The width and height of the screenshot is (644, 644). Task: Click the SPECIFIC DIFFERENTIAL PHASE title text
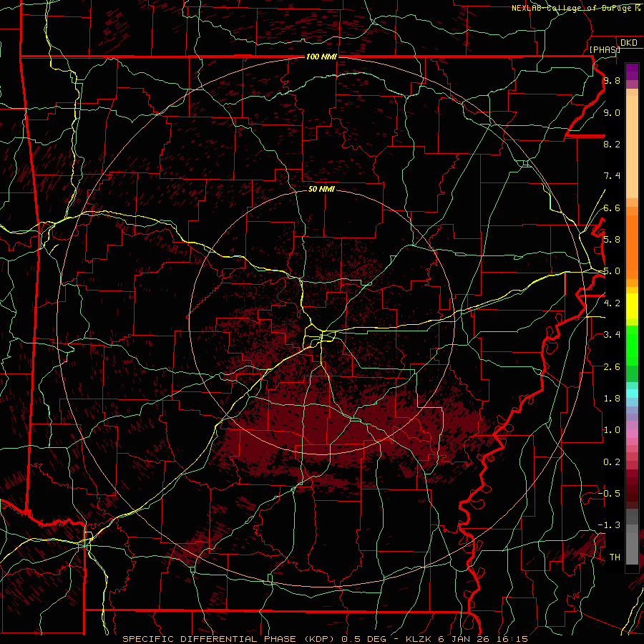[x=209, y=639]
